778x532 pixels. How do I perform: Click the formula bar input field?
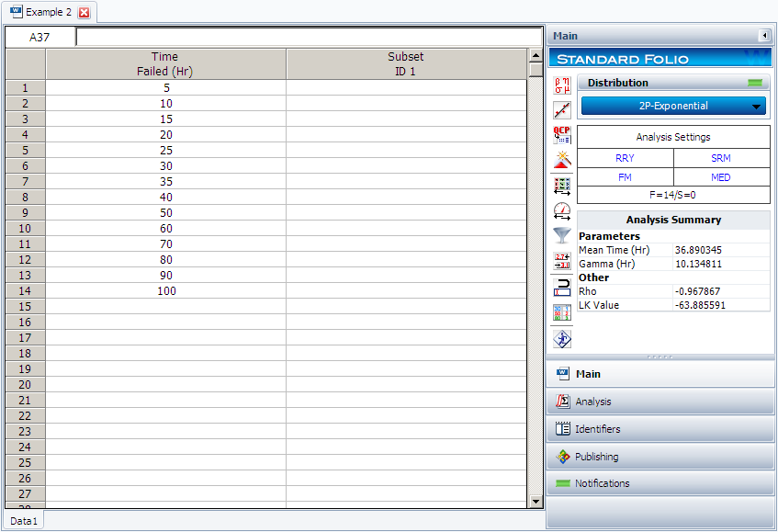[x=309, y=38]
